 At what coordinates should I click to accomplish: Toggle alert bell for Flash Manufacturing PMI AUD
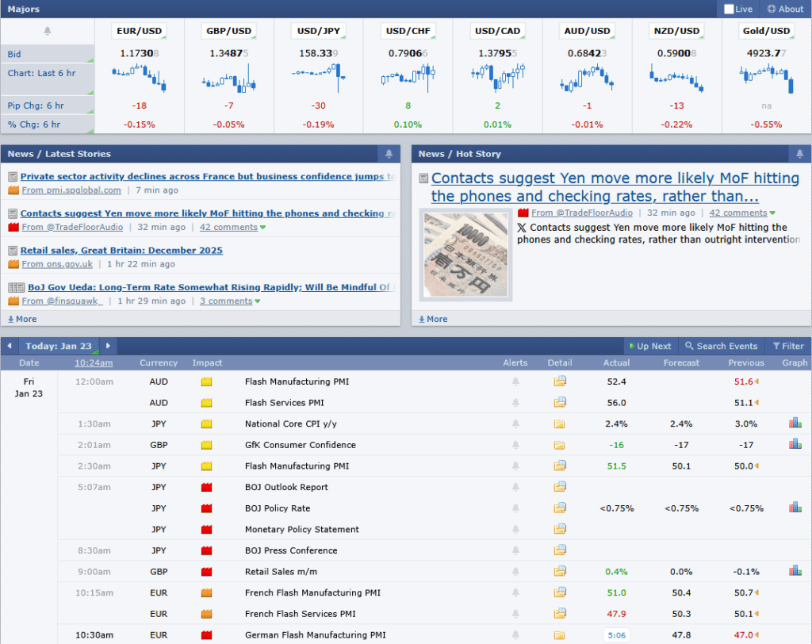click(x=515, y=381)
